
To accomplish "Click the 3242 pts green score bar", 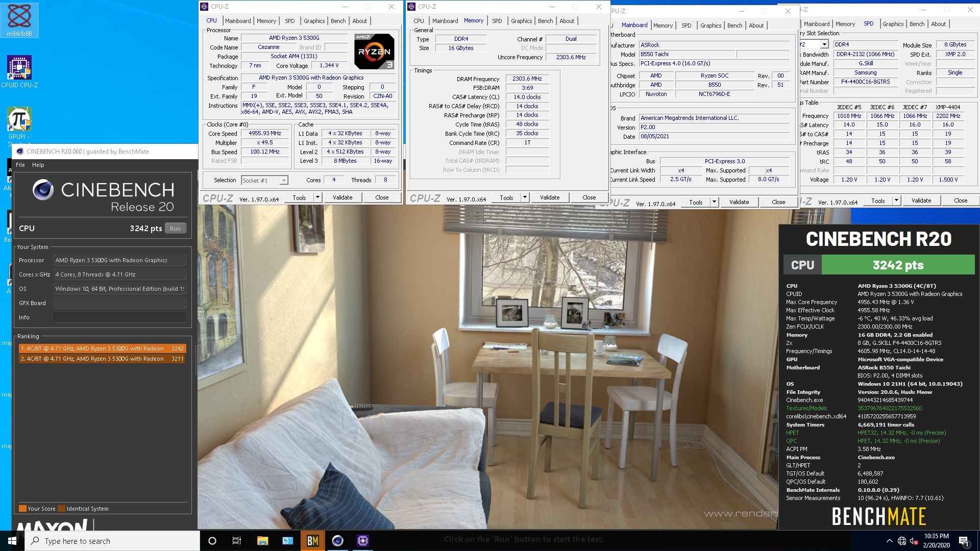I will [x=898, y=265].
